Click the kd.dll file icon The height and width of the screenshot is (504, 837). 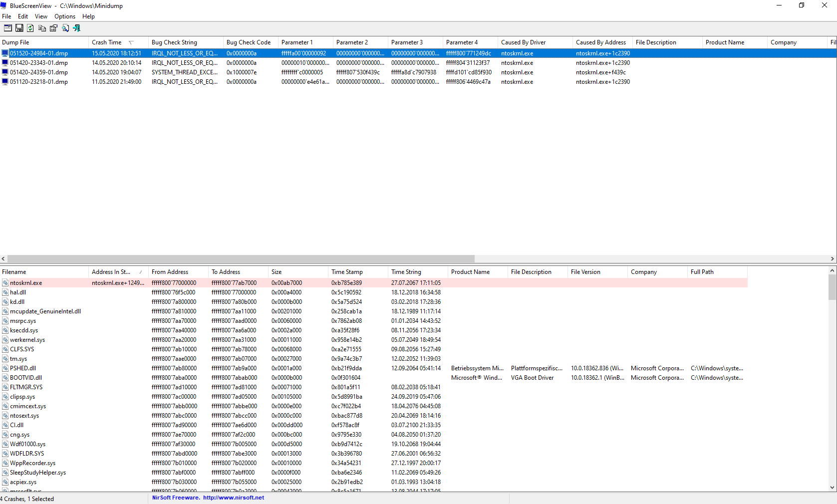tap(5, 302)
